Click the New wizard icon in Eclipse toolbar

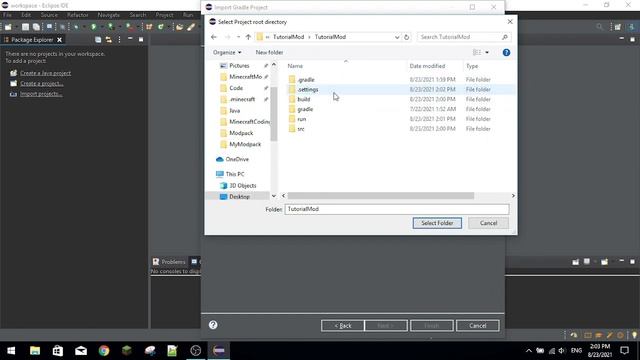pyautogui.click(x=8, y=27)
